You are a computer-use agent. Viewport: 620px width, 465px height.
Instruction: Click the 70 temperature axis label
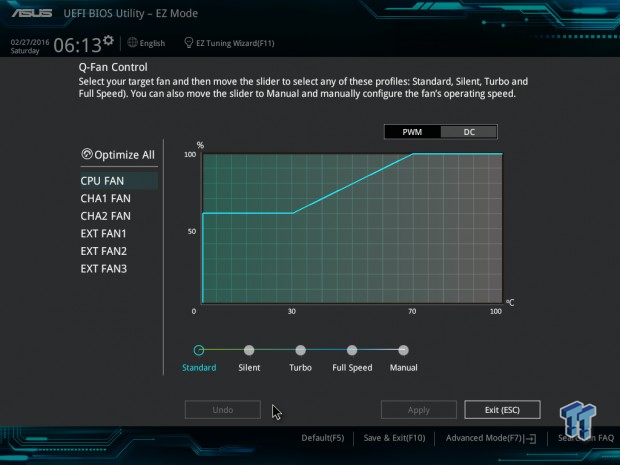tap(412, 312)
